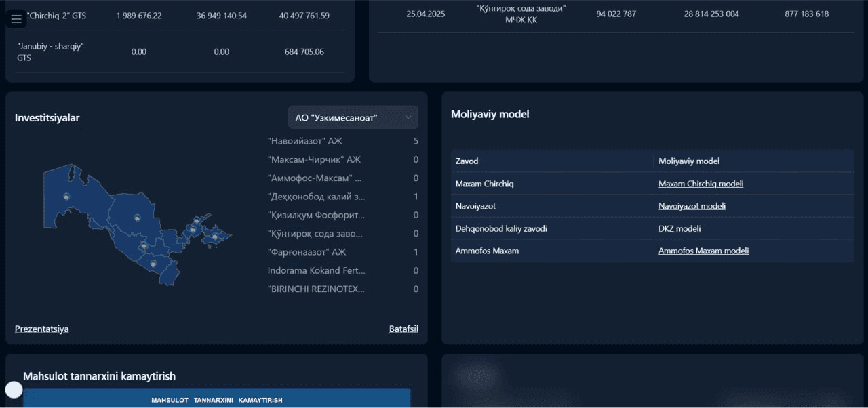Click the round white floating button
The height and width of the screenshot is (408, 868).
(14, 390)
